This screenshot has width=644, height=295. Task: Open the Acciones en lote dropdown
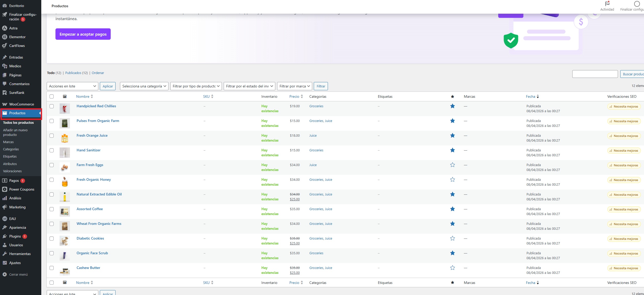pyautogui.click(x=72, y=86)
